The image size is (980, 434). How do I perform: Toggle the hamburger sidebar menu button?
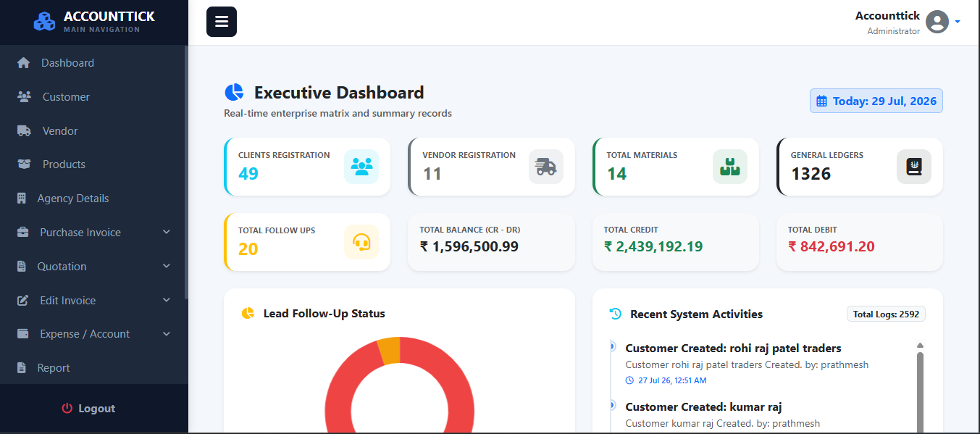point(222,22)
